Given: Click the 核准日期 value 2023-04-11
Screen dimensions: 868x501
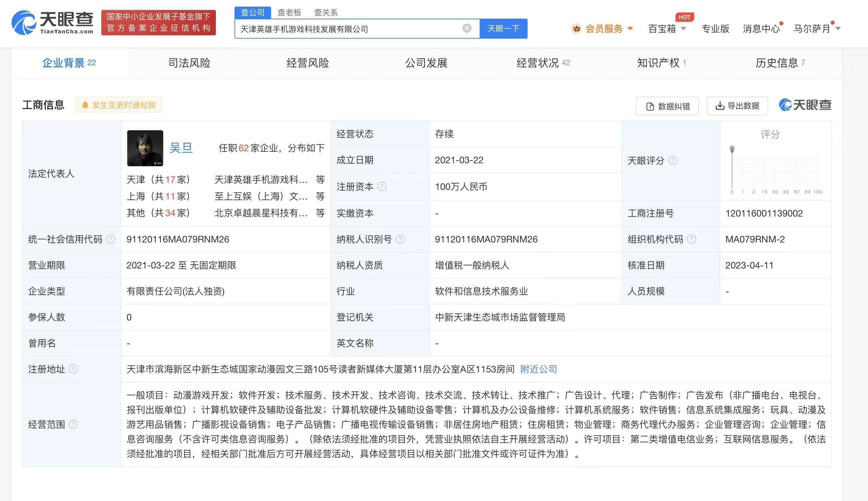Looking at the screenshot, I should coord(749,265).
